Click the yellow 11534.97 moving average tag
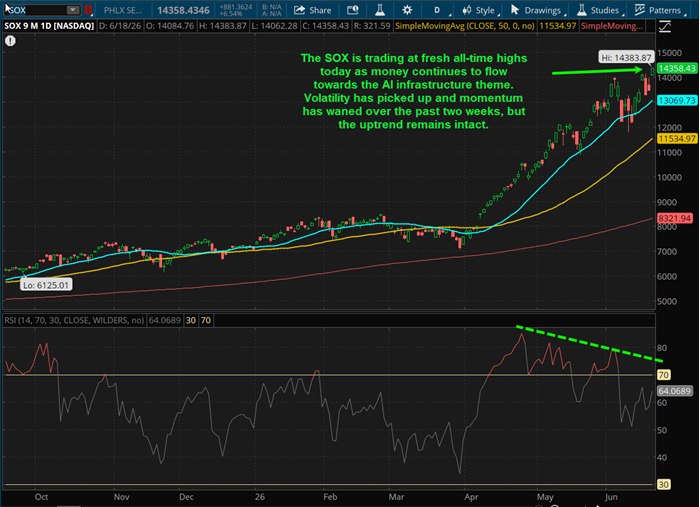 [677, 139]
